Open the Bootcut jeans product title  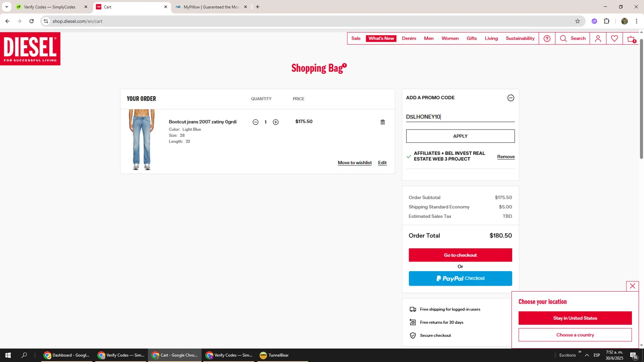(x=203, y=122)
